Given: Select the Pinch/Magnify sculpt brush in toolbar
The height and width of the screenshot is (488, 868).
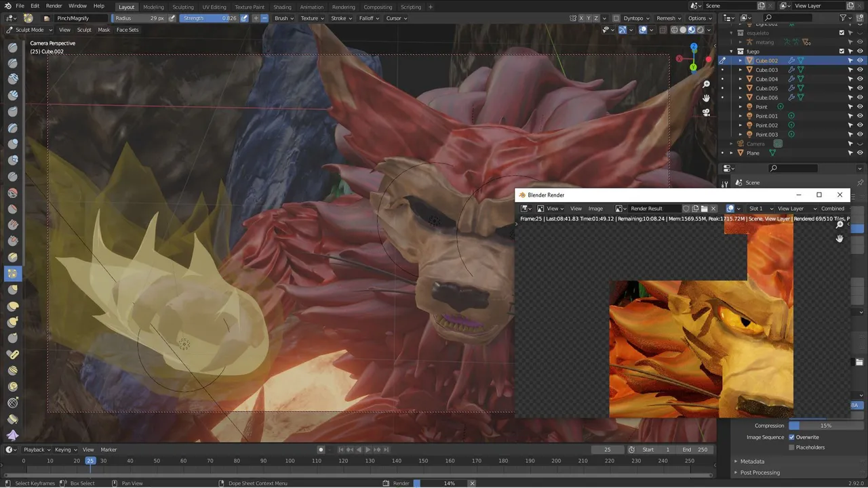Looking at the screenshot, I should (x=12, y=273).
